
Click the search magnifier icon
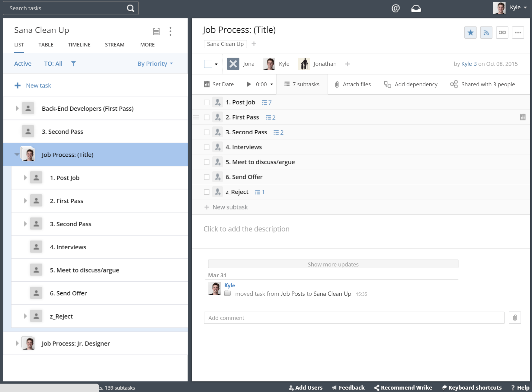pos(130,8)
